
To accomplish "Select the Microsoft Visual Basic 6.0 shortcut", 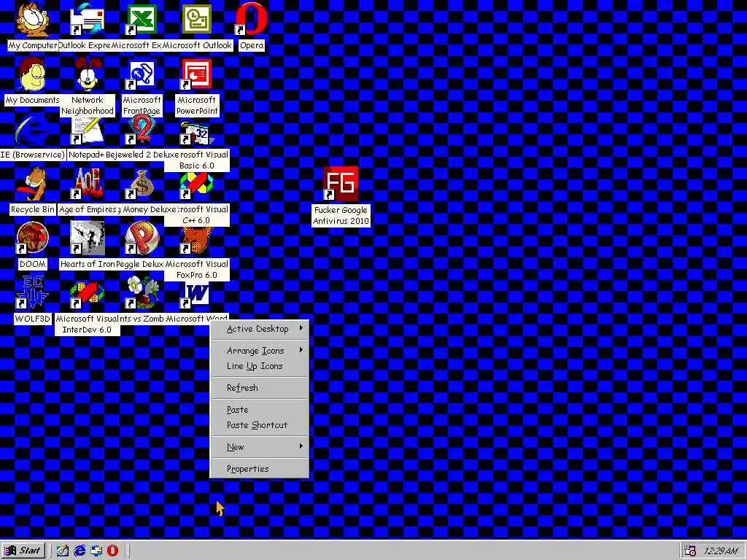I will click(196, 133).
